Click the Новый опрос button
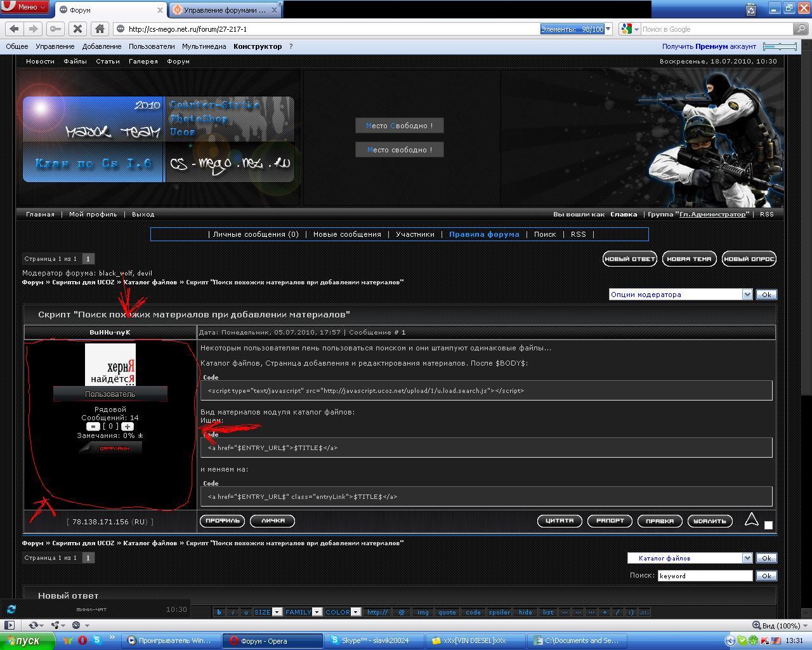This screenshot has width=812, height=650. 749,258
